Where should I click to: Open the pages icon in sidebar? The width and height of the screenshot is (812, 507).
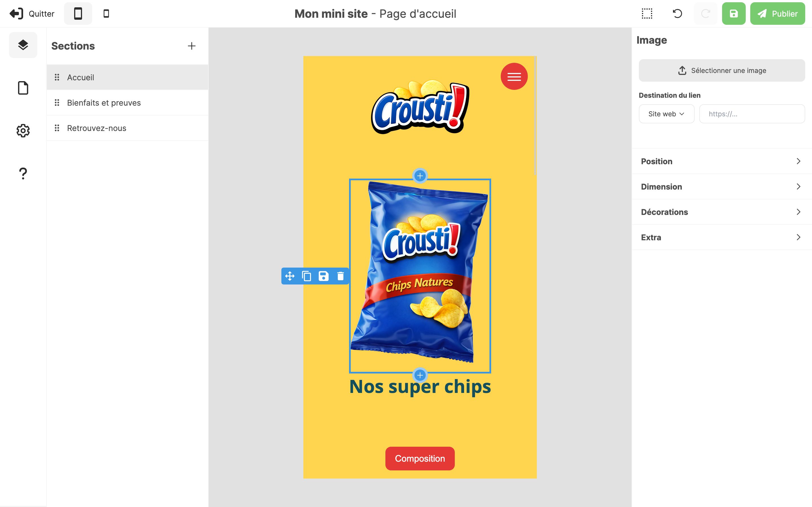point(23,88)
